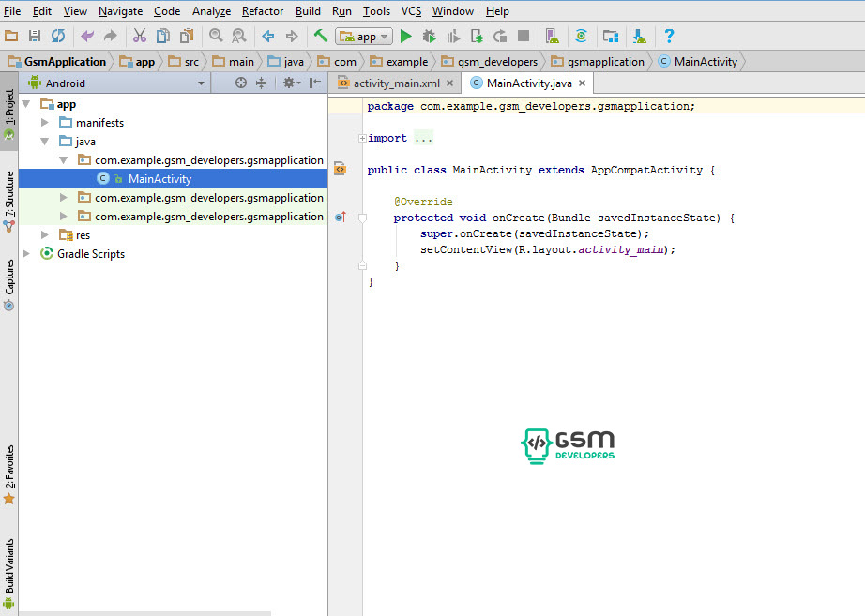Start debugging with the bug icon
The height and width of the screenshot is (616, 865).
pyautogui.click(x=430, y=37)
